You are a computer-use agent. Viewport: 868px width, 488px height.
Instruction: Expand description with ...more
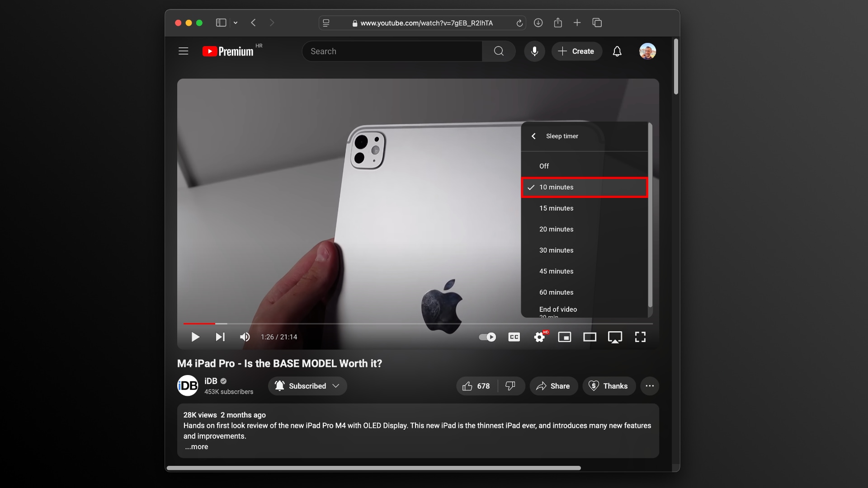(x=197, y=447)
